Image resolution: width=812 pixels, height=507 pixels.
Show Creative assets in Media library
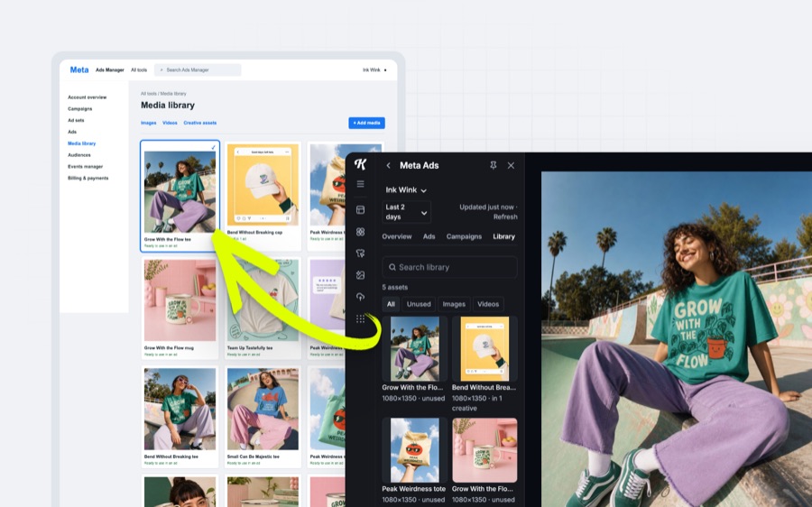tap(200, 123)
